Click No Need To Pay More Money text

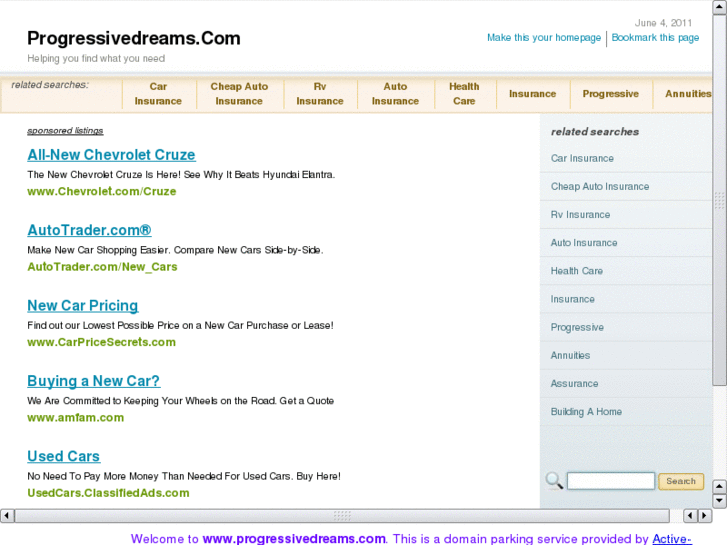[x=184, y=476]
